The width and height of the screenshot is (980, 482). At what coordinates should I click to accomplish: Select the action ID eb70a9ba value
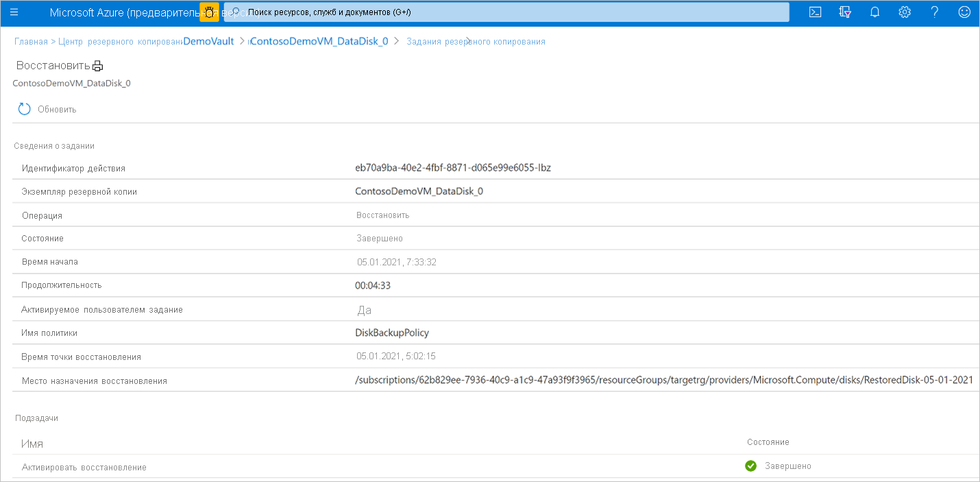[x=453, y=168]
